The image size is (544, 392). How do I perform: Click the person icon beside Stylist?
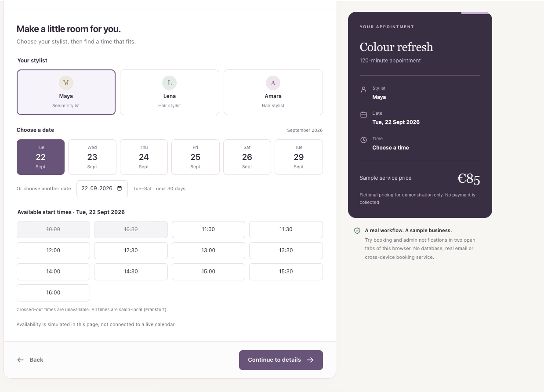[x=363, y=90]
